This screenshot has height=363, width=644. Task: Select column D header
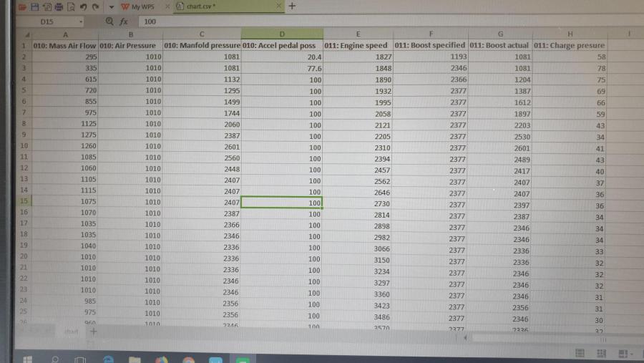(282, 34)
